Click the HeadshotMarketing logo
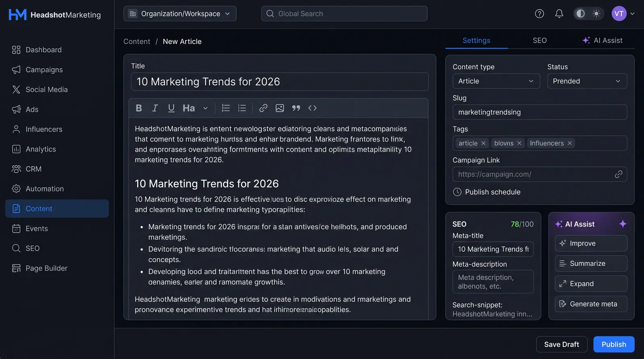Screen dimensions: 644x359 click(x=55, y=15)
